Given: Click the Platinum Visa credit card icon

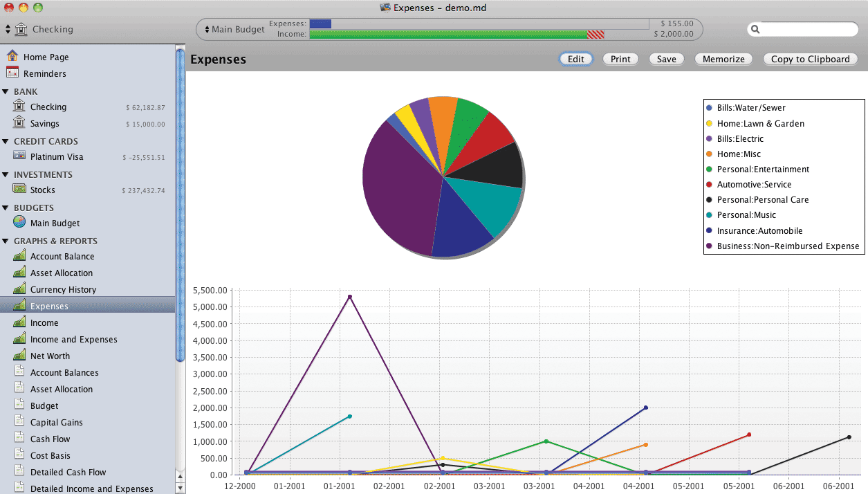Looking at the screenshot, I should click(19, 156).
